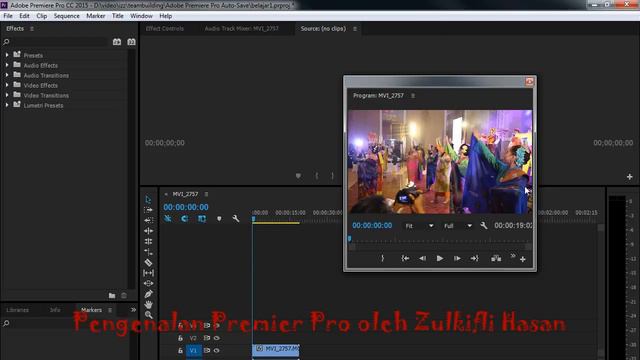Select the Track Select Backward tool

pyautogui.click(x=148, y=220)
